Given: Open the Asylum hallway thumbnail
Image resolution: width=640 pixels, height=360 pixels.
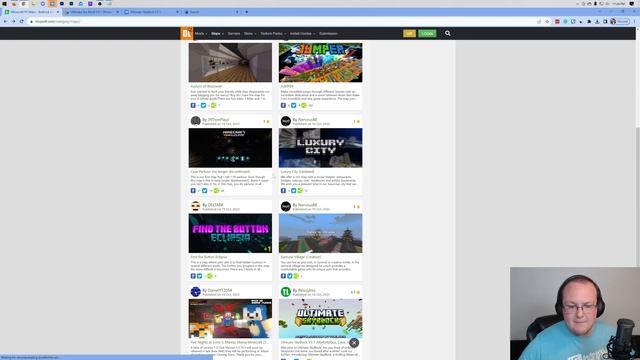Looking at the screenshot, I should tap(230, 62).
